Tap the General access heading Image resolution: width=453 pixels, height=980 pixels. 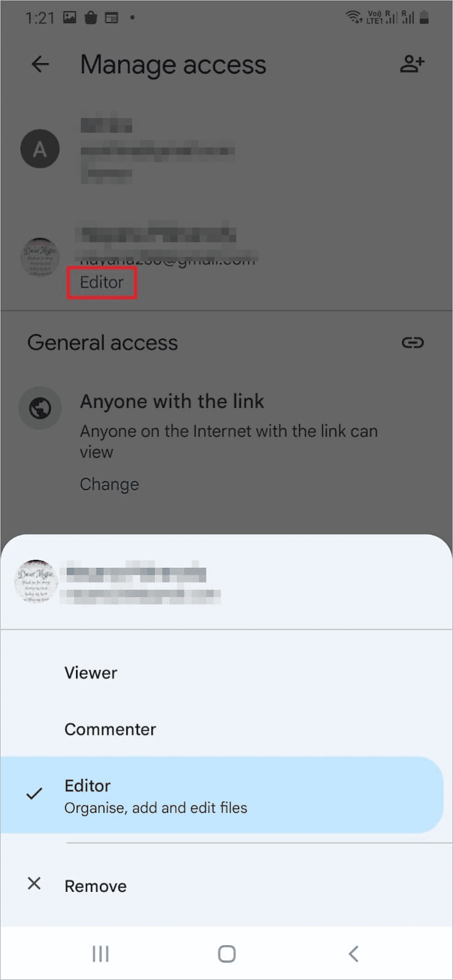tap(102, 342)
